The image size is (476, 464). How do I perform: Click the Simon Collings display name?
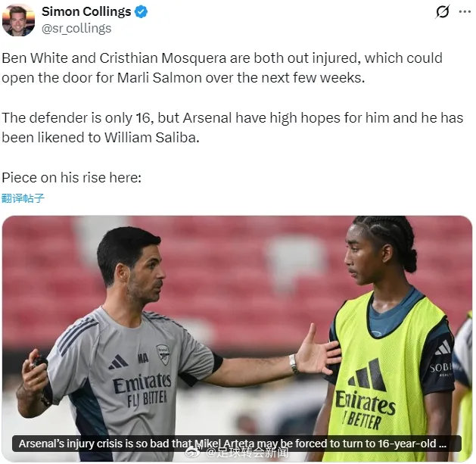coord(86,12)
